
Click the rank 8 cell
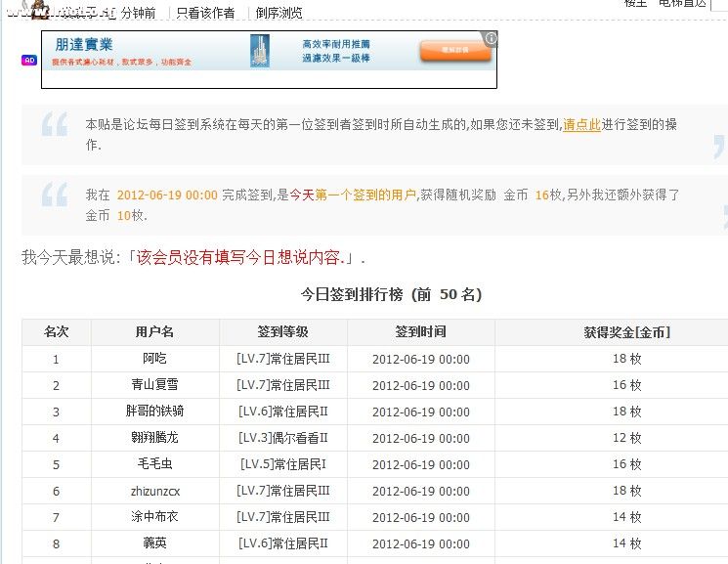(x=56, y=543)
